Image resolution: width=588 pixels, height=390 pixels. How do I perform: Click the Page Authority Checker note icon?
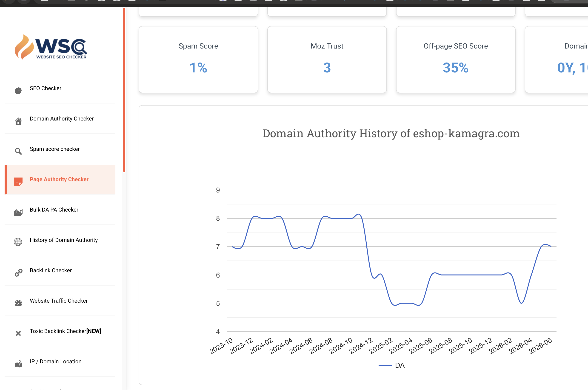click(18, 182)
